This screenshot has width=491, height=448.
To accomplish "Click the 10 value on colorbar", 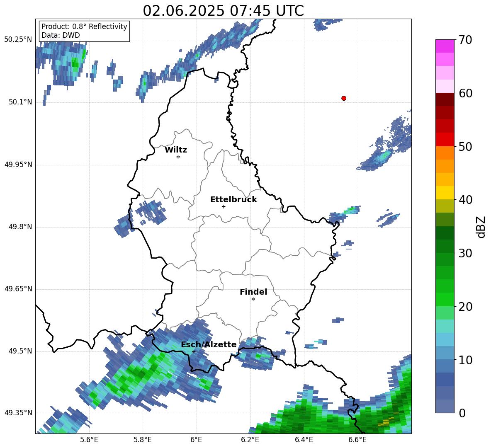I will click(465, 360).
